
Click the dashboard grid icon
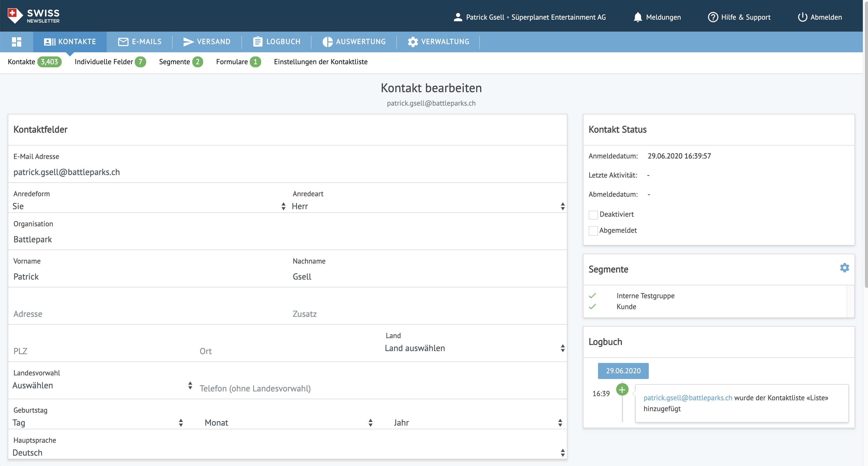tap(17, 42)
